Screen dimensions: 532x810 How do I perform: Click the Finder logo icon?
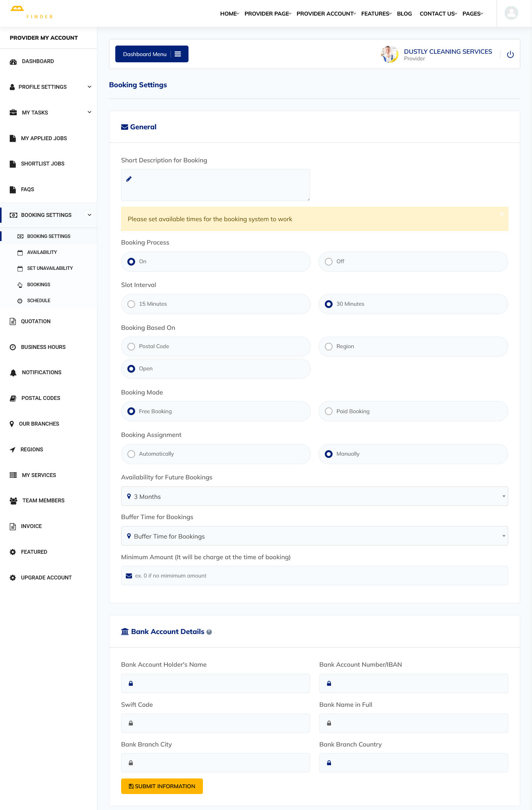point(17,9)
